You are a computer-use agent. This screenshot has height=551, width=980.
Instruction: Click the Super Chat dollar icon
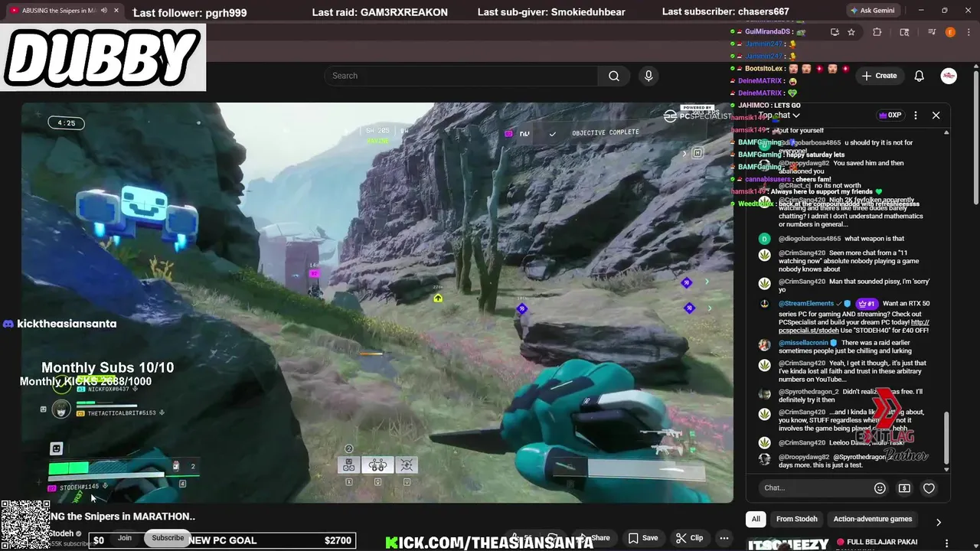[904, 487]
